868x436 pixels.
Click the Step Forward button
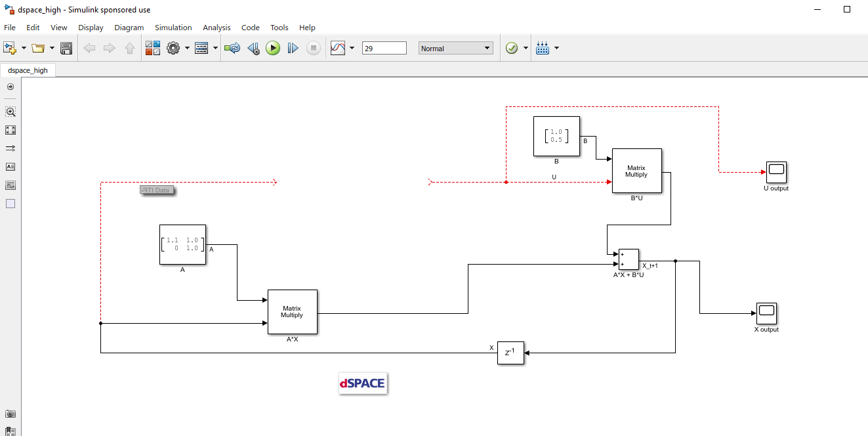pos(293,48)
